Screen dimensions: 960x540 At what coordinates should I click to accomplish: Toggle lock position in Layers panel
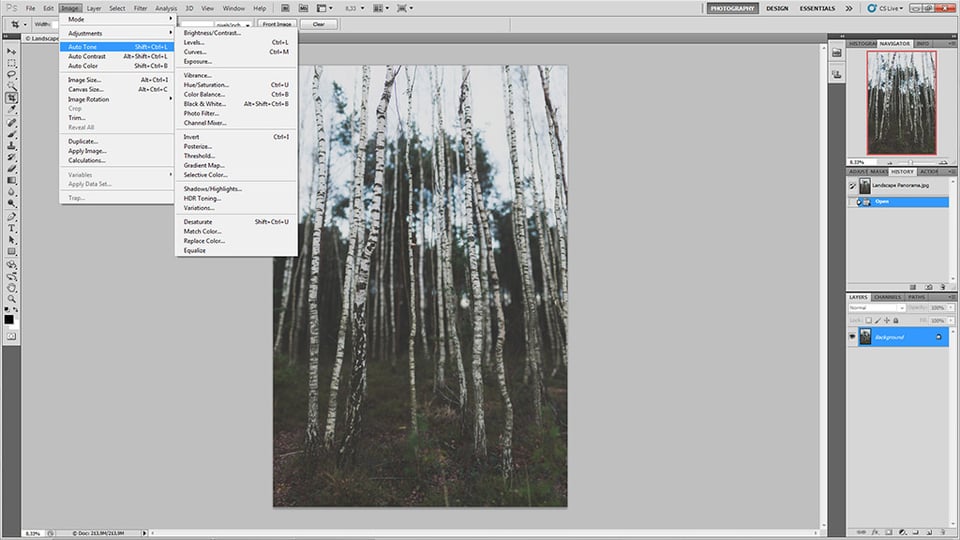tap(887, 320)
